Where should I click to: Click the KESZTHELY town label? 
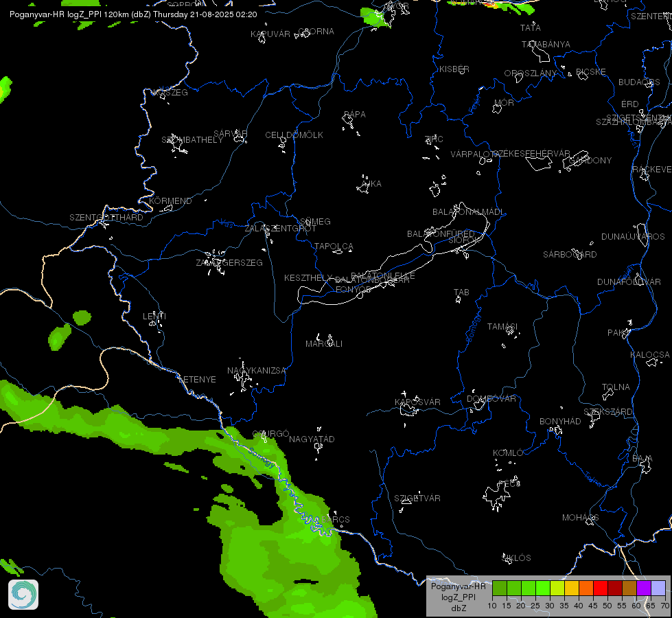pyautogui.click(x=308, y=278)
